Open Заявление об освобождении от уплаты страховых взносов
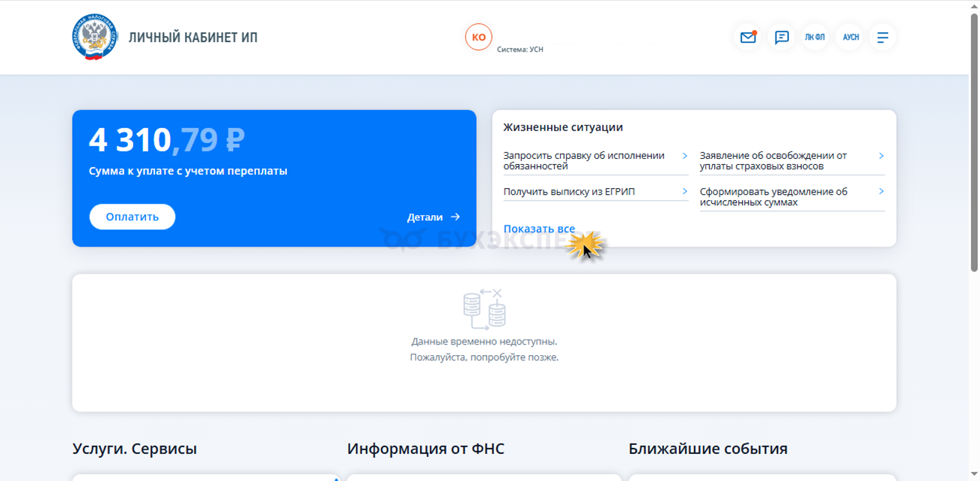980x481 pixels. (x=773, y=161)
